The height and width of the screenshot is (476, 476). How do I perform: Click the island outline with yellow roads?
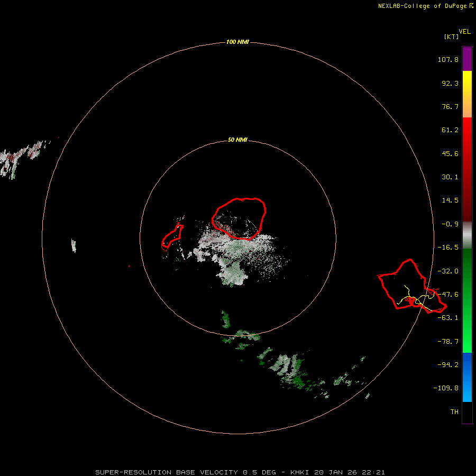point(411,286)
